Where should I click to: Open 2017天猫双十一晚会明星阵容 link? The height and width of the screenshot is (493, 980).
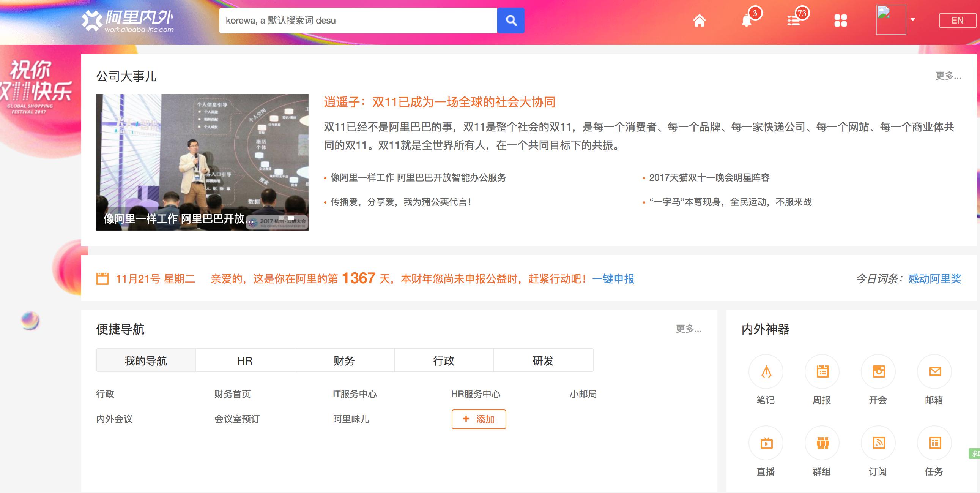709,178
